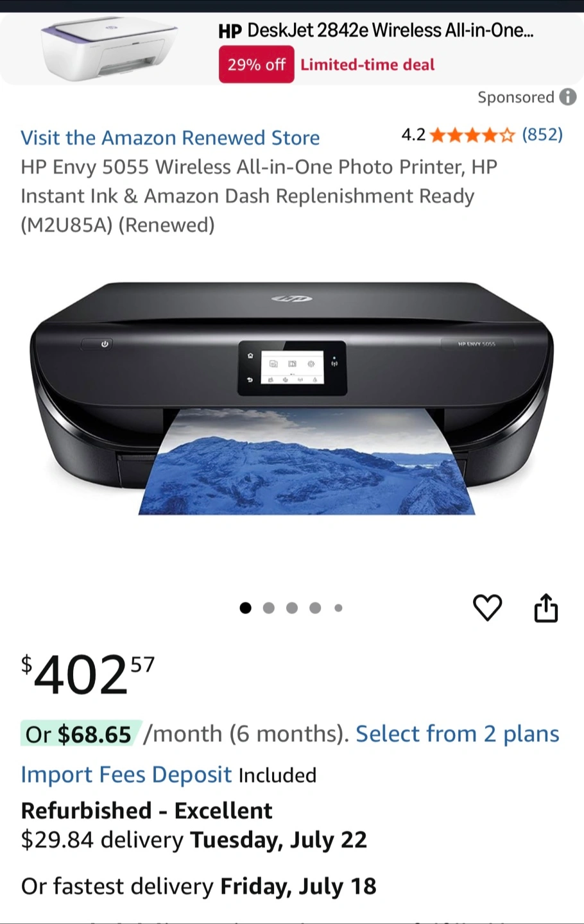
Task: Select the third image carousel dot
Action: (292, 608)
